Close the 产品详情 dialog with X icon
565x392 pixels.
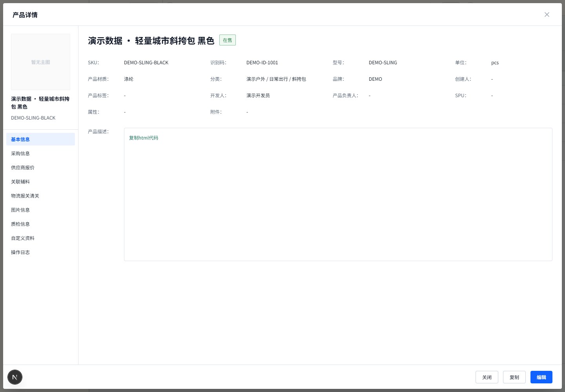coord(547,15)
